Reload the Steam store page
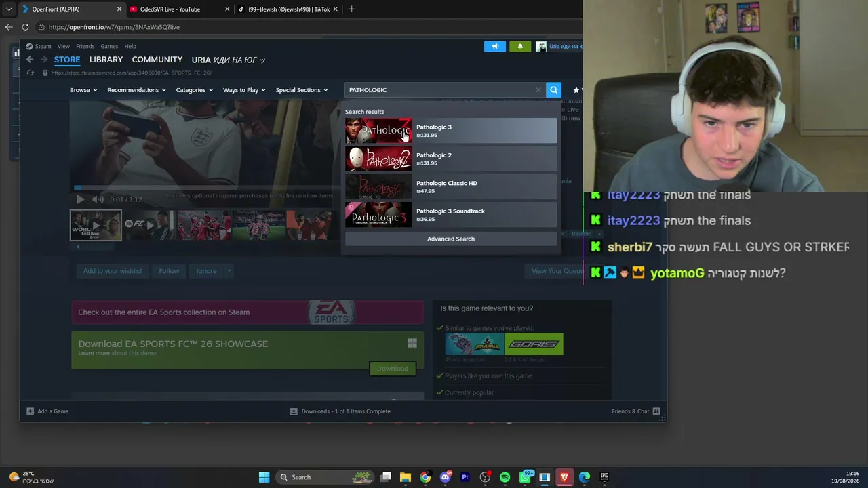This screenshot has width=868, height=488. tap(31, 73)
